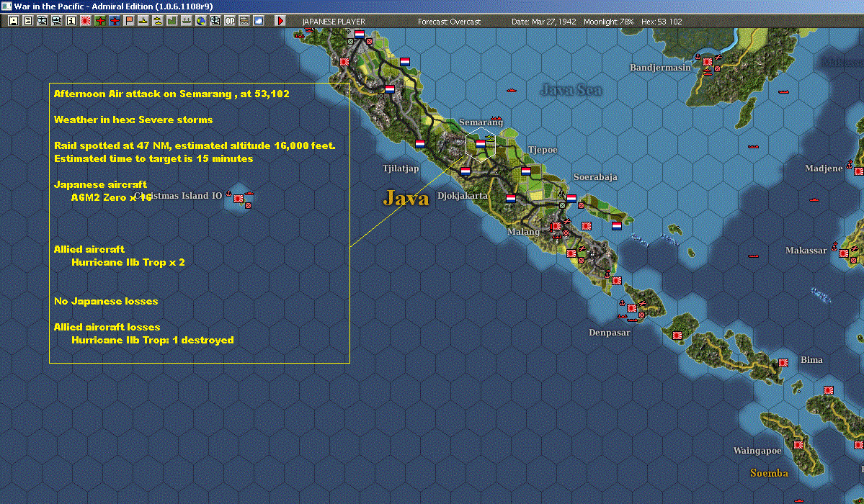This screenshot has height=504, width=864.
Task: Click the Java island name label
Action: tap(406, 198)
